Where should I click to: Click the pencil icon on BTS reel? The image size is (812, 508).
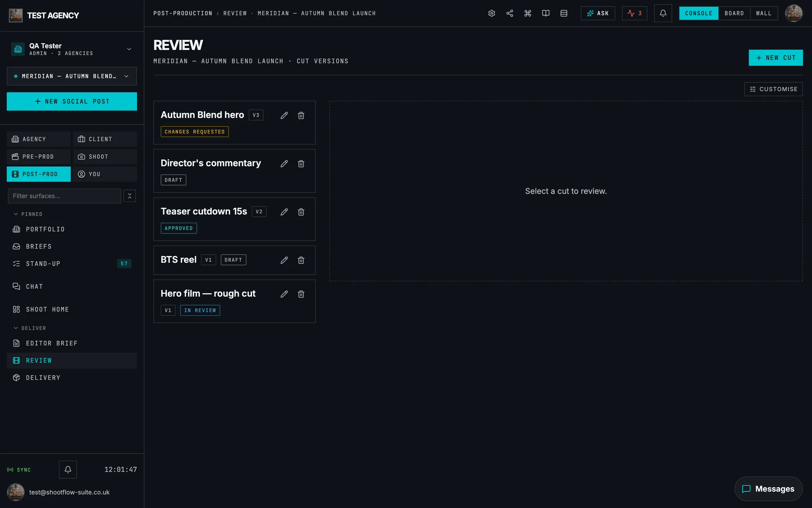click(x=284, y=260)
